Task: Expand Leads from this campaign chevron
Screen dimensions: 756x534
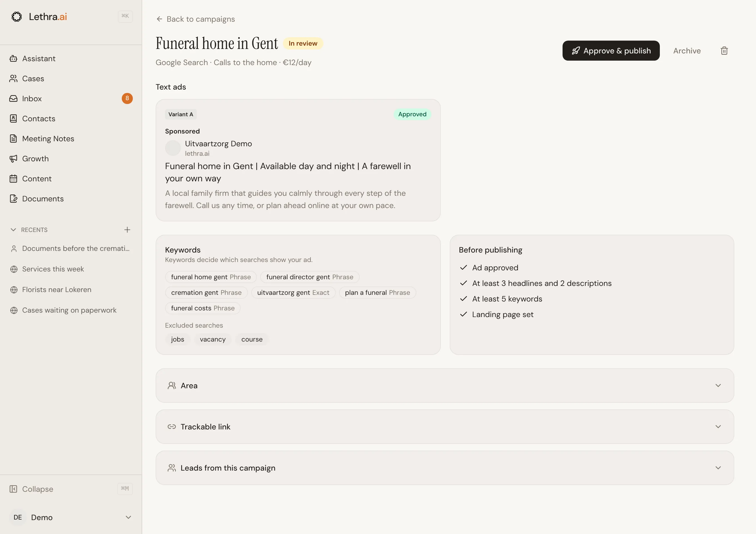Action: [x=718, y=468]
